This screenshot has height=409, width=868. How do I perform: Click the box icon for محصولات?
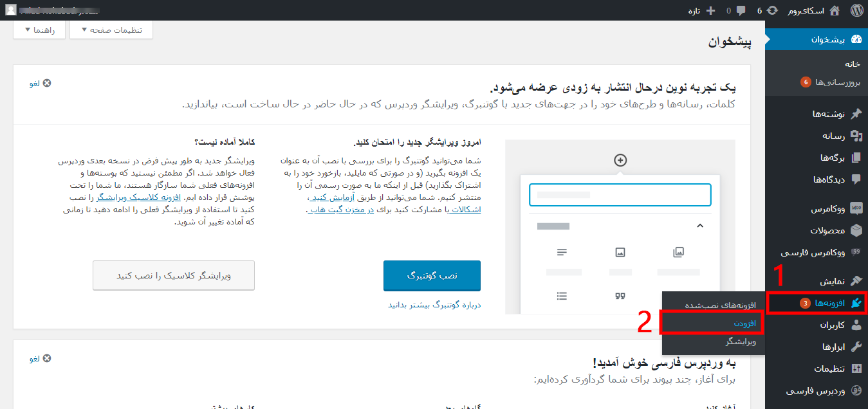(x=856, y=230)
